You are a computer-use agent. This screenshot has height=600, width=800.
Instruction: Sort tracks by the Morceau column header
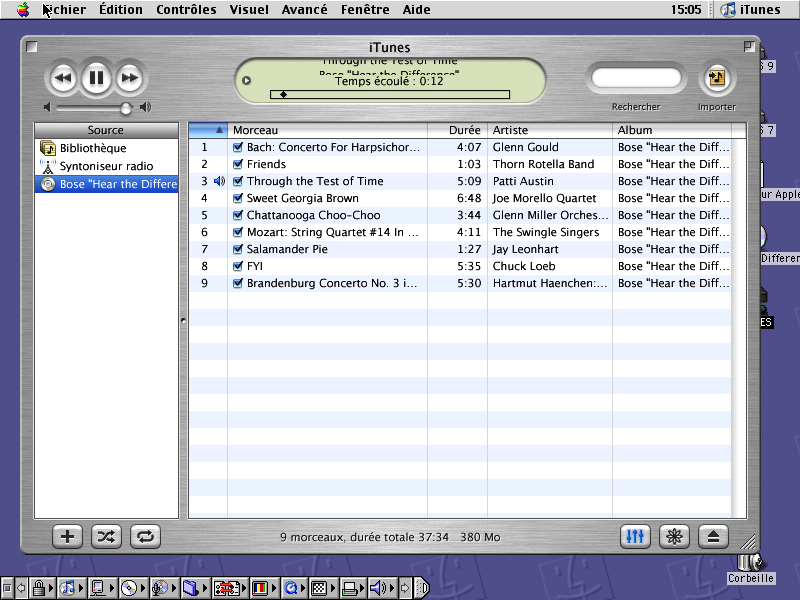point(328,130)
